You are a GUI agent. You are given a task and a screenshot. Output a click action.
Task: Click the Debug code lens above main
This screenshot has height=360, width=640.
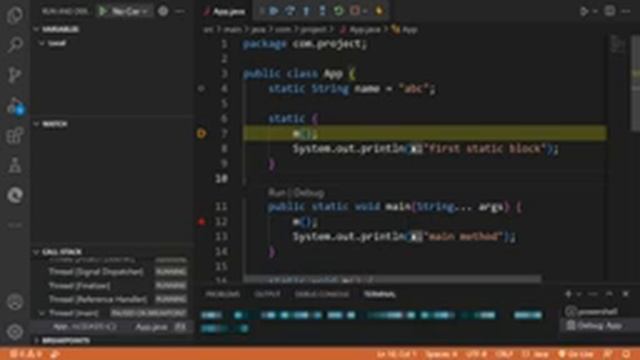308,193
